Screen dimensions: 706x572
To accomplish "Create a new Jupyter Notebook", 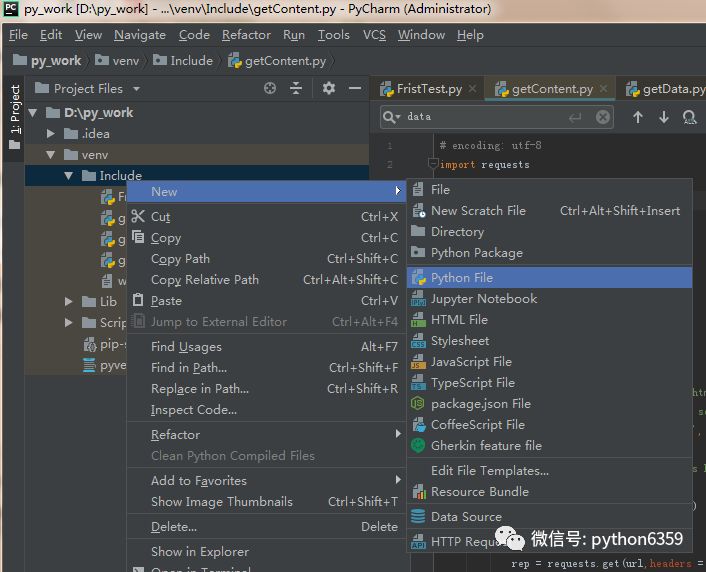I will 549,299.
